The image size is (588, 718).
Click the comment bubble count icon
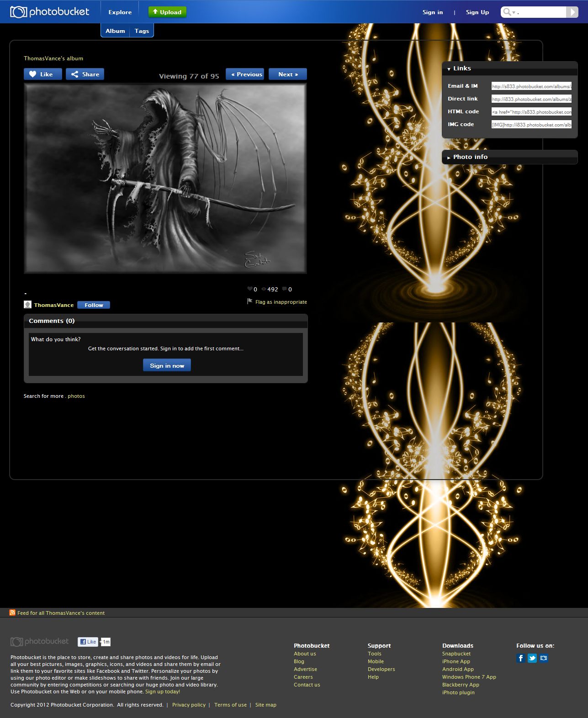(x=284, y=289)
